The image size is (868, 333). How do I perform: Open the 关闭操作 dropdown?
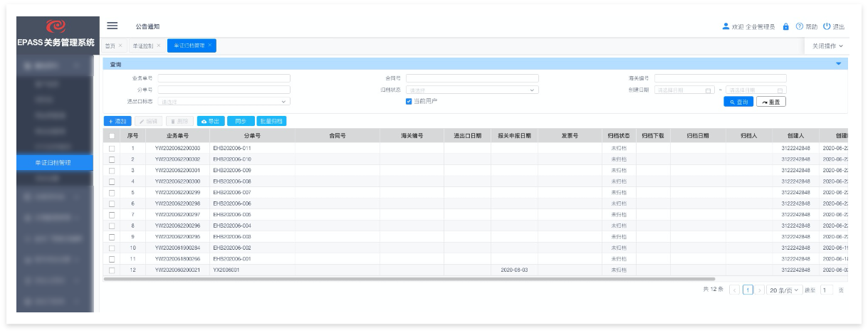(x=827, y=46)
